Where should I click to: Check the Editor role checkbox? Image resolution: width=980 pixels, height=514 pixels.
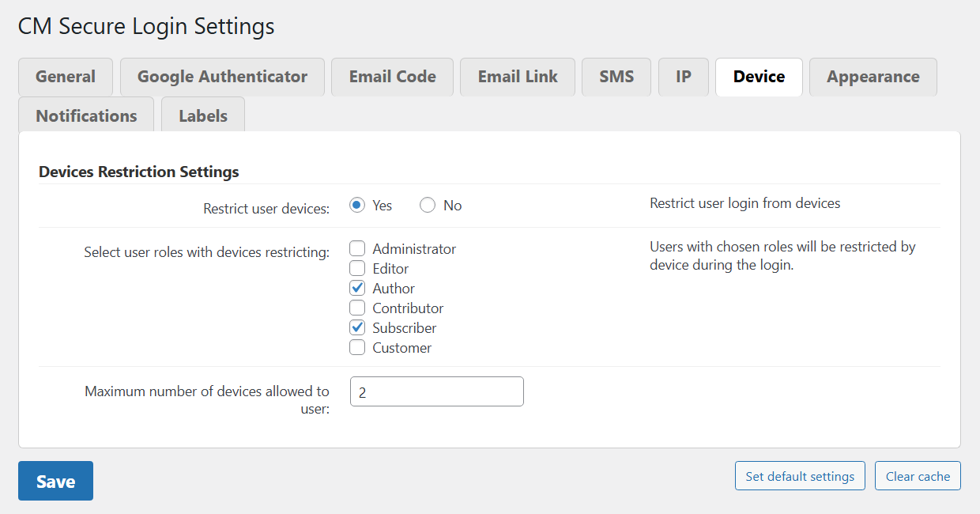(x=357, y=268)
